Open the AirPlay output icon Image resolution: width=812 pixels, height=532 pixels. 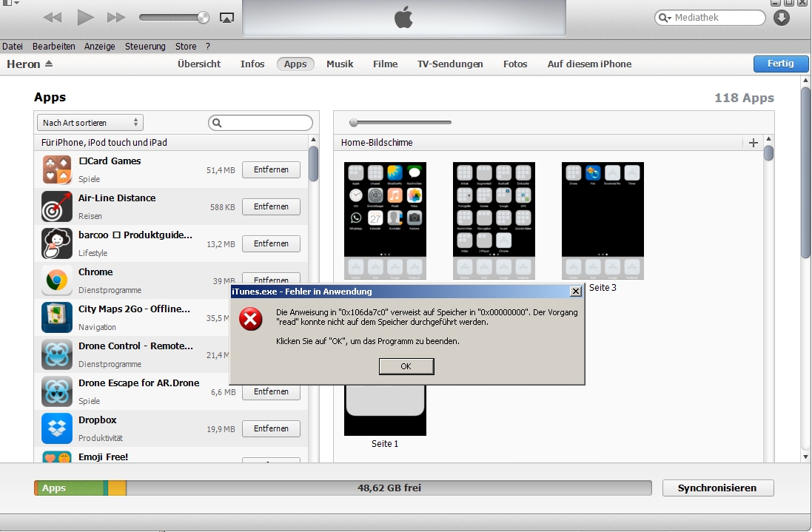tap(227, 18)
